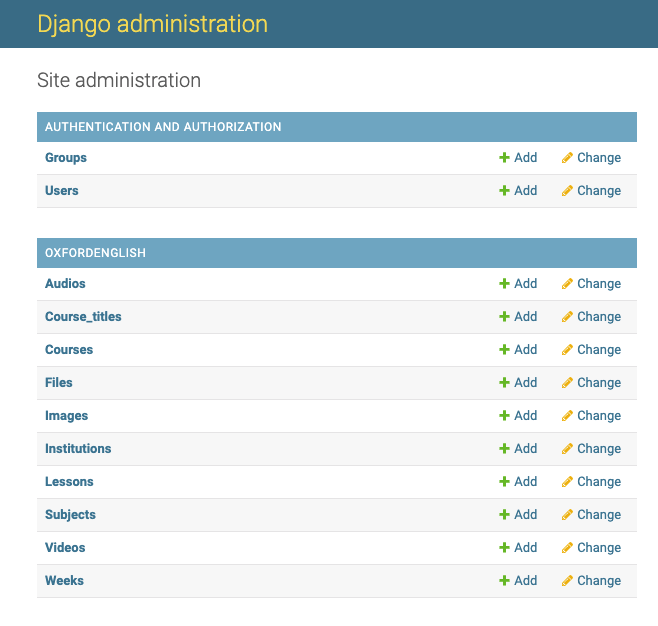This screenshot has height=626, width=658.
Task: Click the plus icon in Institutions row
Action: tap(504, 449)
